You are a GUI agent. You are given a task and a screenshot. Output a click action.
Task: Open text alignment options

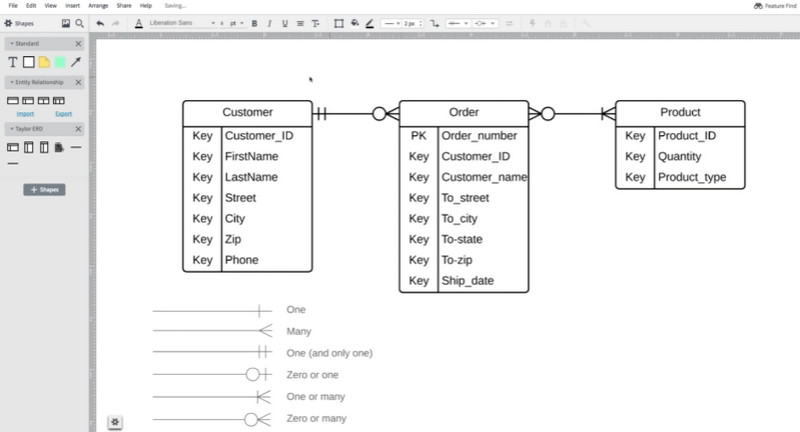(301, 23)
